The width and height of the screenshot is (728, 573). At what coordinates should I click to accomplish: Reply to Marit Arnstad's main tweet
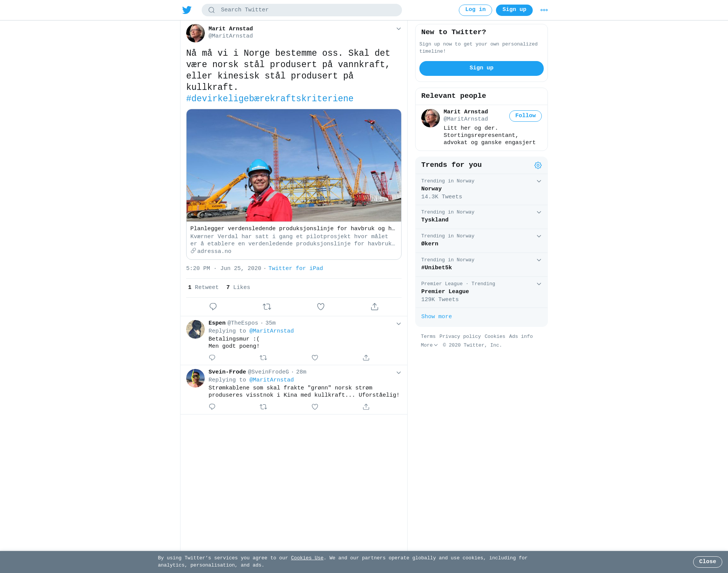213,306
